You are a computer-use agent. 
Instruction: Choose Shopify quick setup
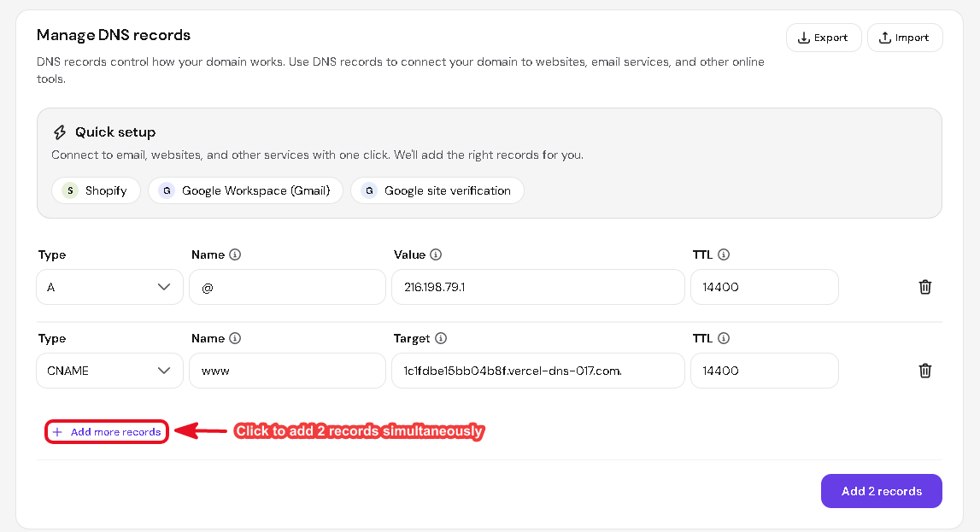coord(96,190)
